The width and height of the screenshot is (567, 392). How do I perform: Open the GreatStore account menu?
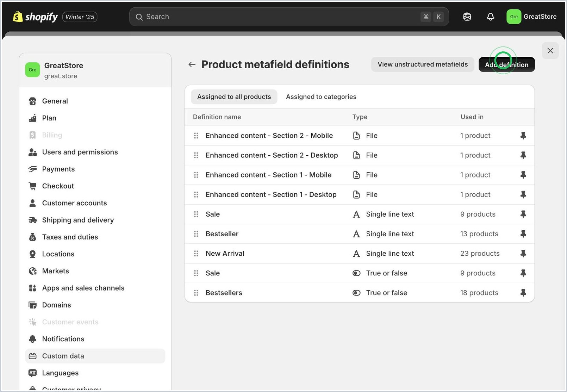click(532, 17)
